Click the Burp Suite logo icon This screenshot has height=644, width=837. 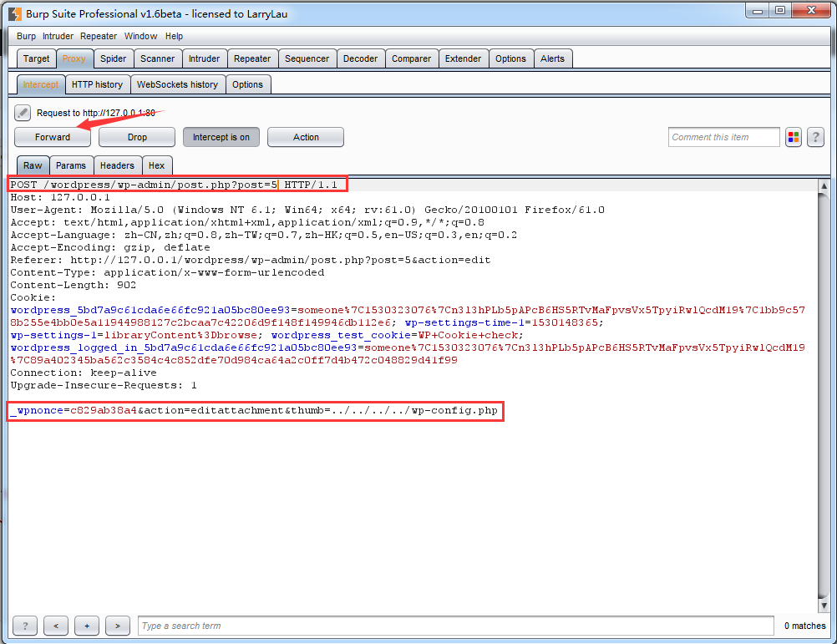coord(16,14)
